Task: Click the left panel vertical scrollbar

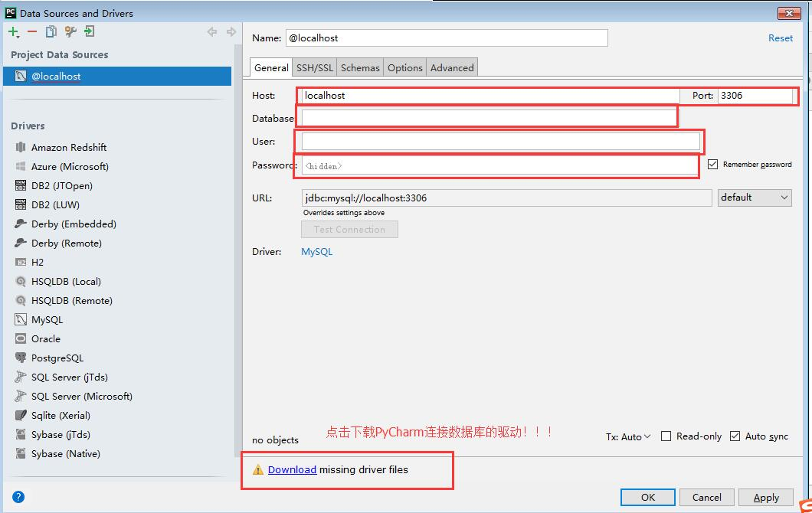Action: (238, 249)
